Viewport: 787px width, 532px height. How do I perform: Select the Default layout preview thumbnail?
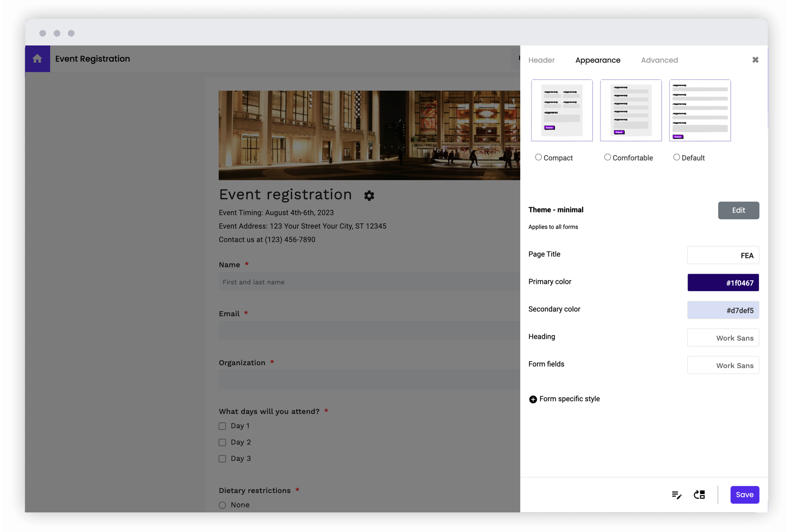click(699, 110)
